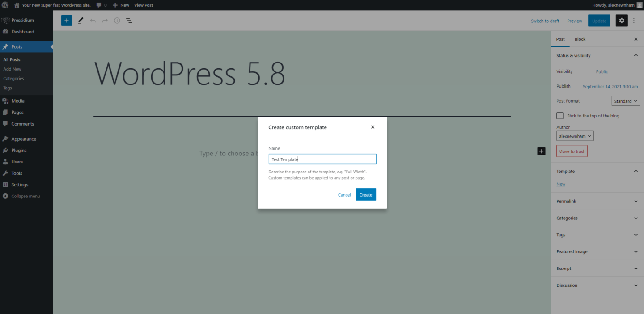
Task: Check Stick to the top of the blog
Action: pos(560,116)
